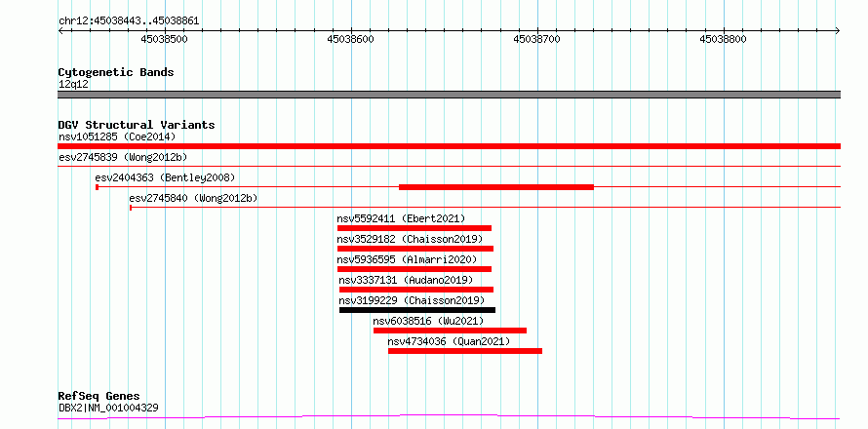This screenshot has width=868, height=429.
Task: Open variant nsv4734036 (Quan2021) label
Action: tap(449, 341)
